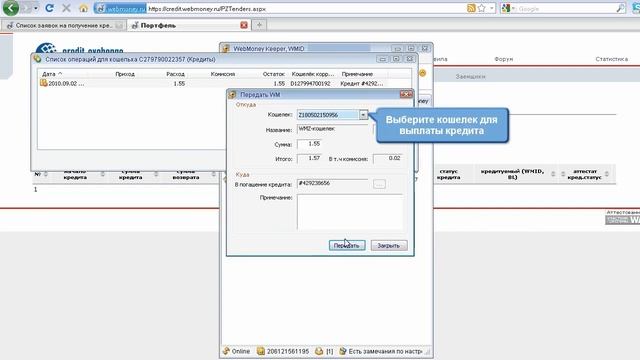Select the 2010.09.02 operation row icon
640x360 pixels.
44,83
